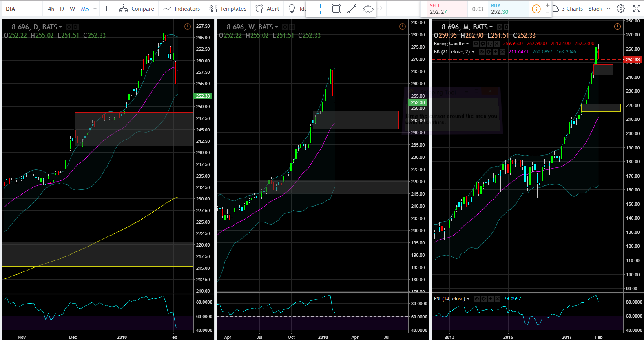Screen dimensions: 644x340
Task: Open the Indicators list
Action: pos(181,9)
